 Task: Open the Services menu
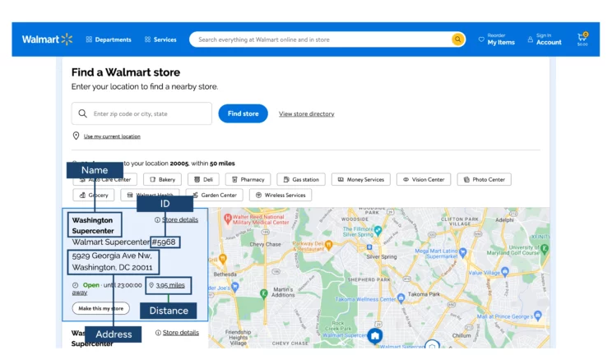click(160, 39)
